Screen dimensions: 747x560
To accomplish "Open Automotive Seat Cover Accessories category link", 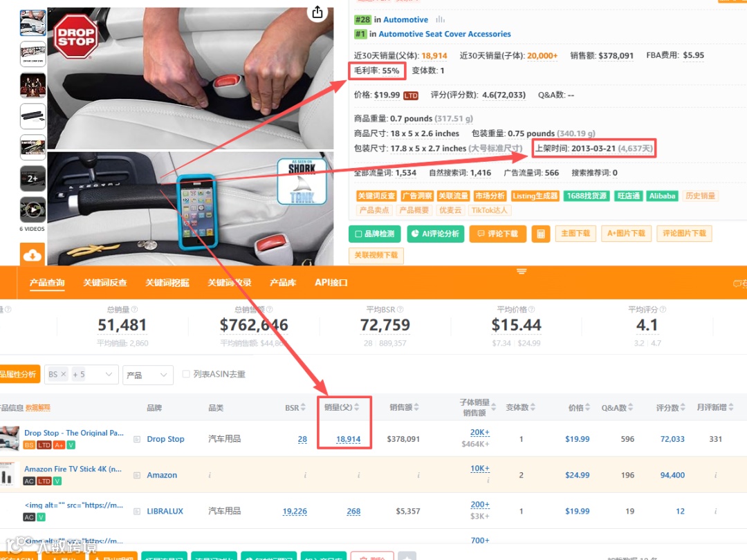I will (x=445, y=35).
